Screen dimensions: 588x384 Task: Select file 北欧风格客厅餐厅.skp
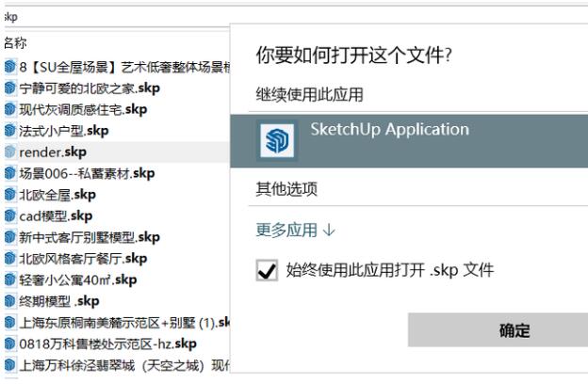point(83,259)
